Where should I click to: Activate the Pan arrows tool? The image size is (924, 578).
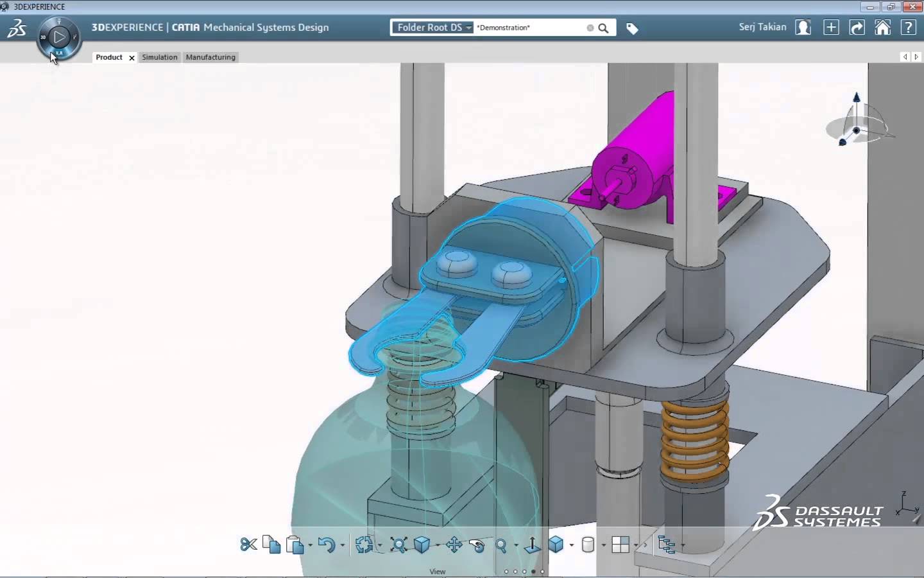[454, 545]
